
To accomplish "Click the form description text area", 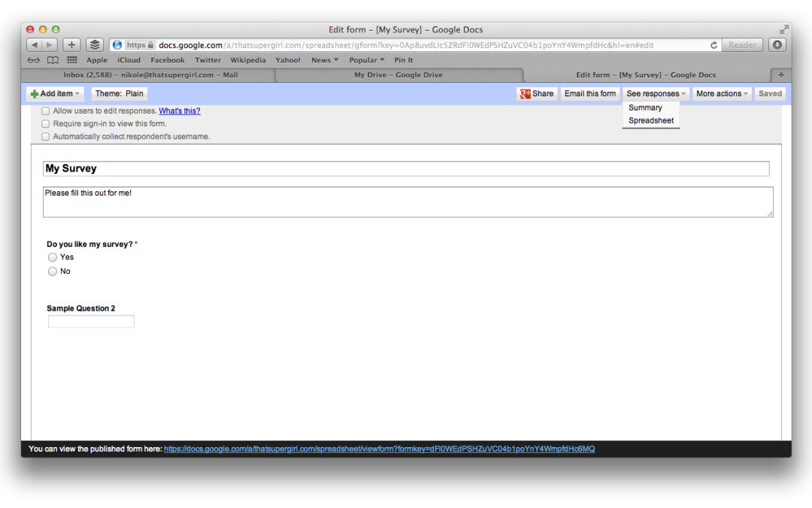I will pos(408,202).
